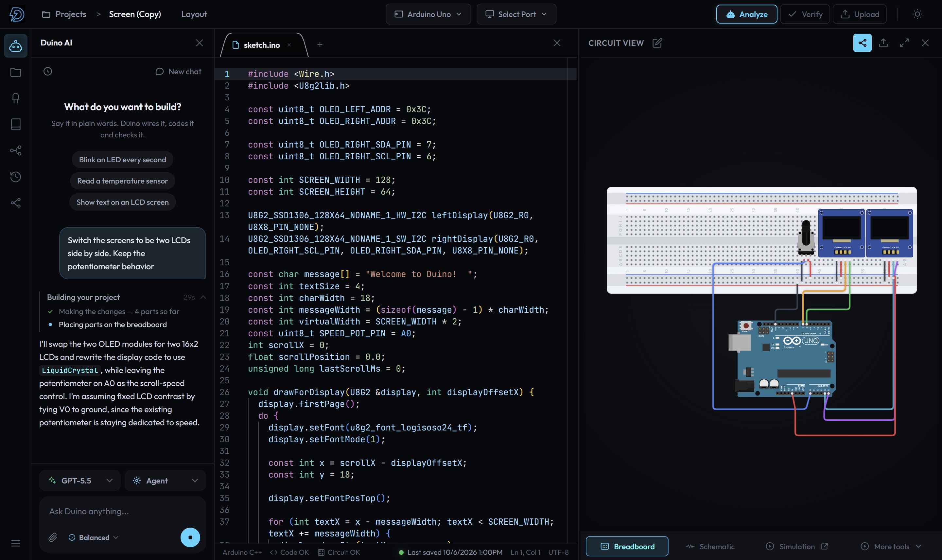Open the Select Port dropdown
Image resolution: width=942 pixels, height=560 pixels.
coord(516,14)
